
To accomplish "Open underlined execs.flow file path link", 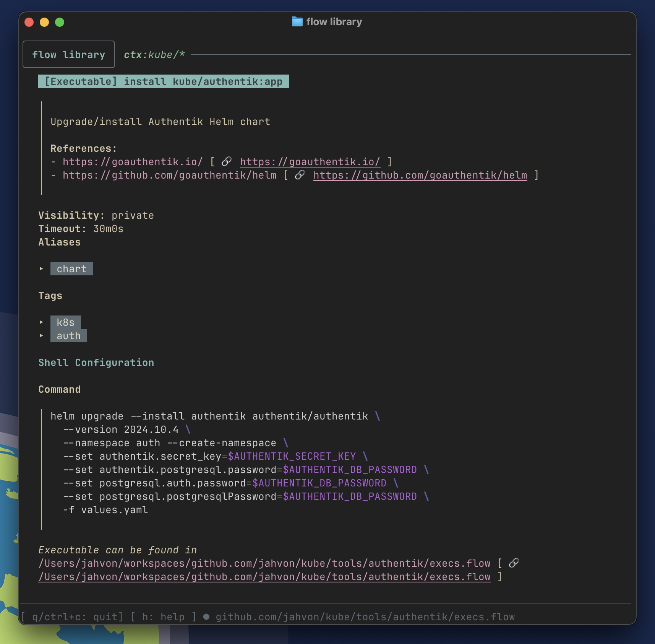I will tap(264, 577).
